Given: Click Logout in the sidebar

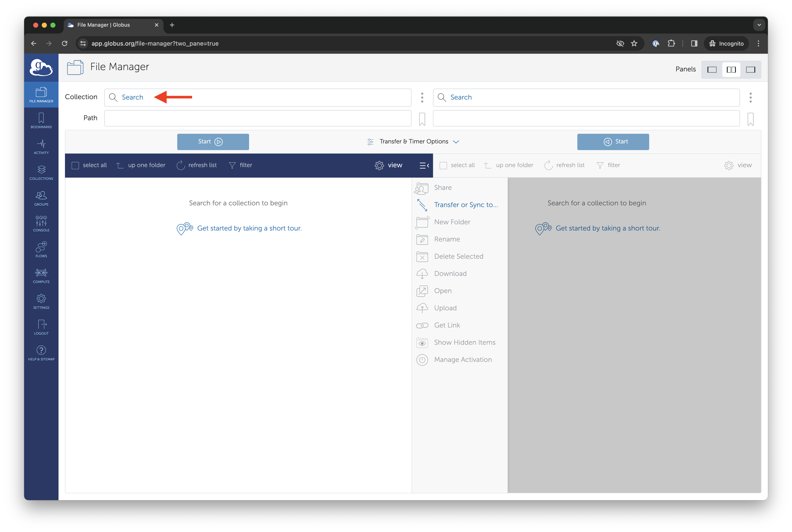Looking at the screenshot, I should pyautogui.click(x=41, y=327).
